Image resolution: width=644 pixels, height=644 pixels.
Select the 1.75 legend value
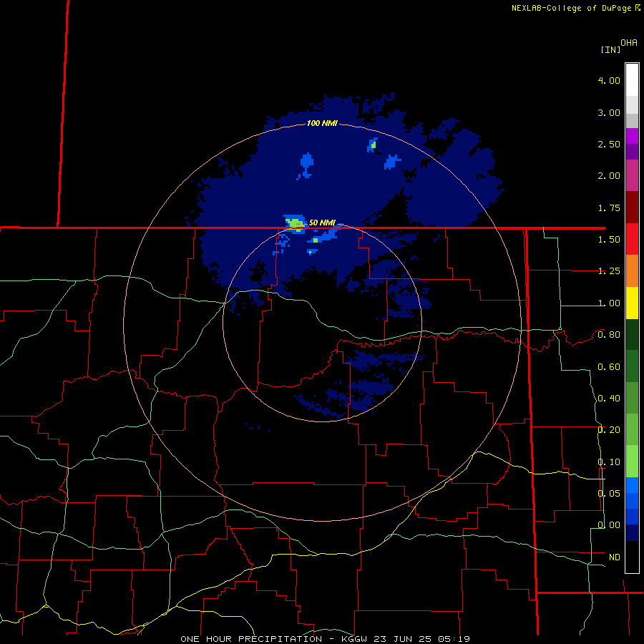coord(609,208)
